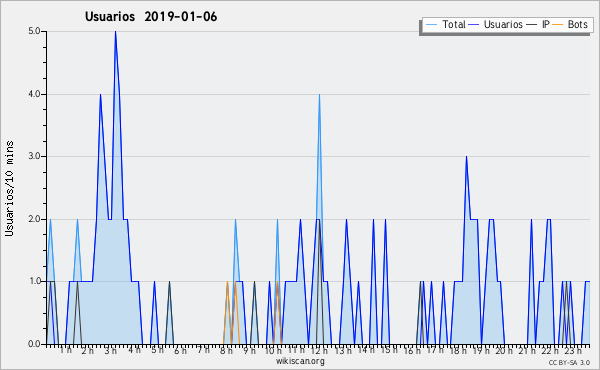
Task: Click the y-axis label Usuarios/10 mins
Action: pos(9,189)
